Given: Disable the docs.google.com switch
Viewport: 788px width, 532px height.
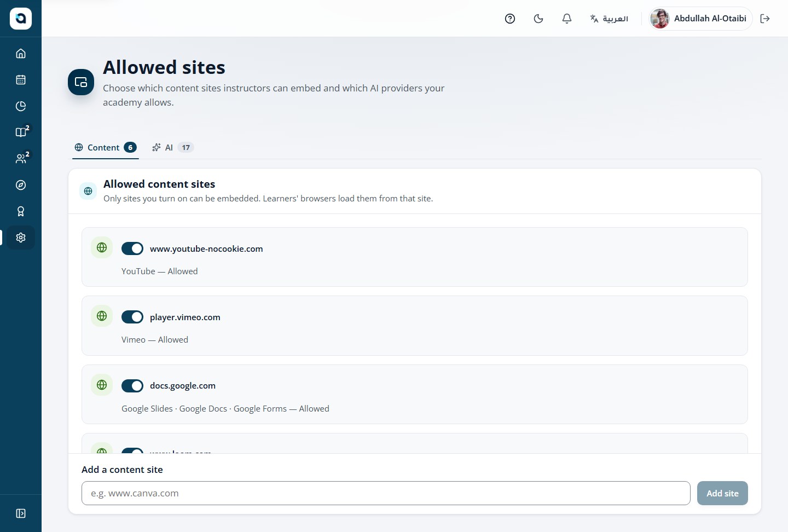Looking at the screenshot, I should [x=132, y=386].
